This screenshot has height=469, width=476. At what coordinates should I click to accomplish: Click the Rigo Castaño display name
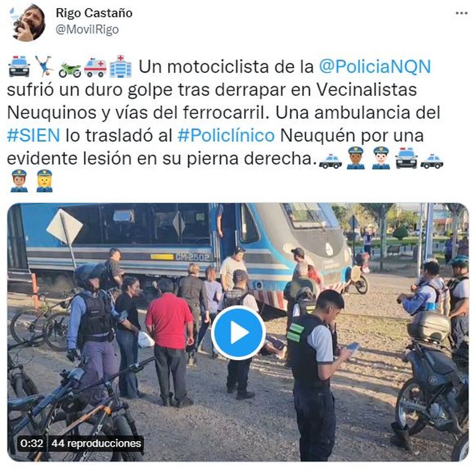tap(94, 13)
